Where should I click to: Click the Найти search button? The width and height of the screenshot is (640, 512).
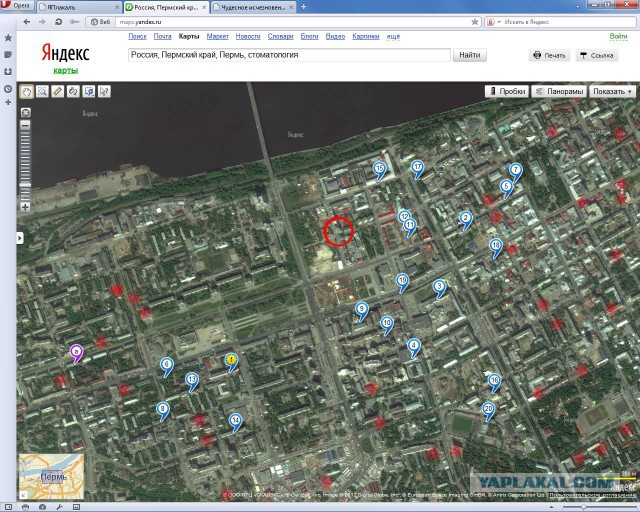469,55
